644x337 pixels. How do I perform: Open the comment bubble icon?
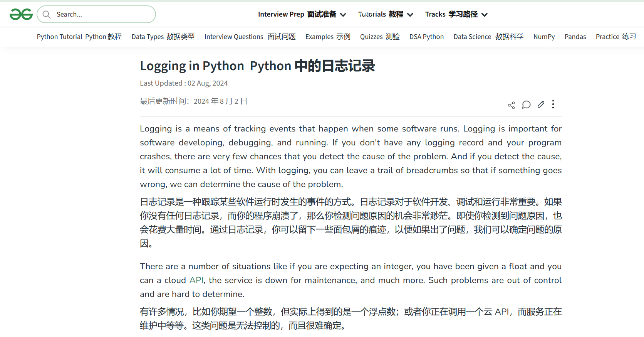click(526, 105)
